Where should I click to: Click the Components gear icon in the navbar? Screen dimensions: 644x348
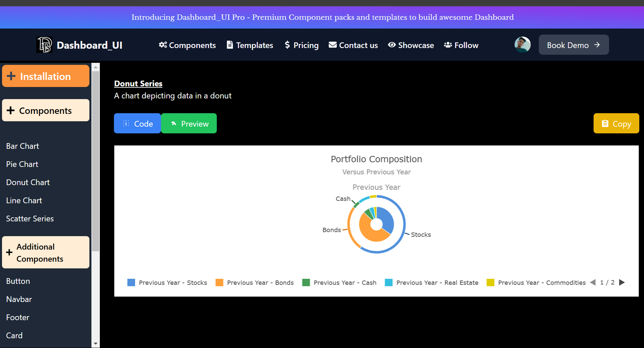point(163,45)
